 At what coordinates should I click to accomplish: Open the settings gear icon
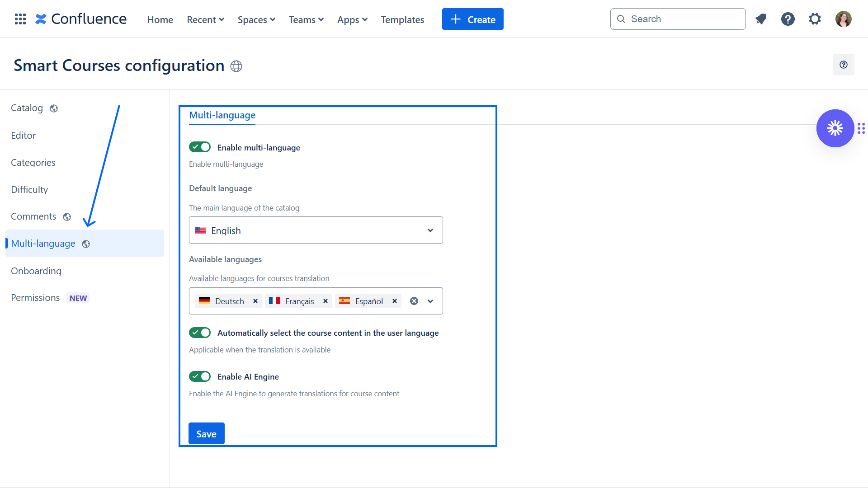pyautogui.click(x=815, y=19)
